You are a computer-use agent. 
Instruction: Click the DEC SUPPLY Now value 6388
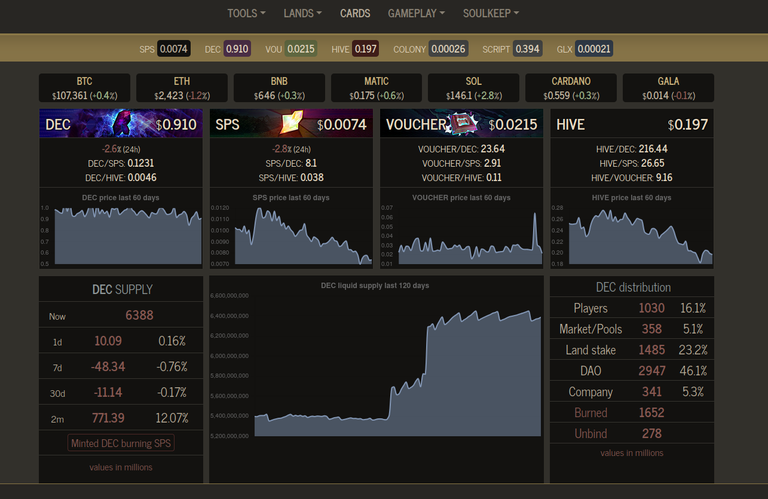(x=140, y=315)
